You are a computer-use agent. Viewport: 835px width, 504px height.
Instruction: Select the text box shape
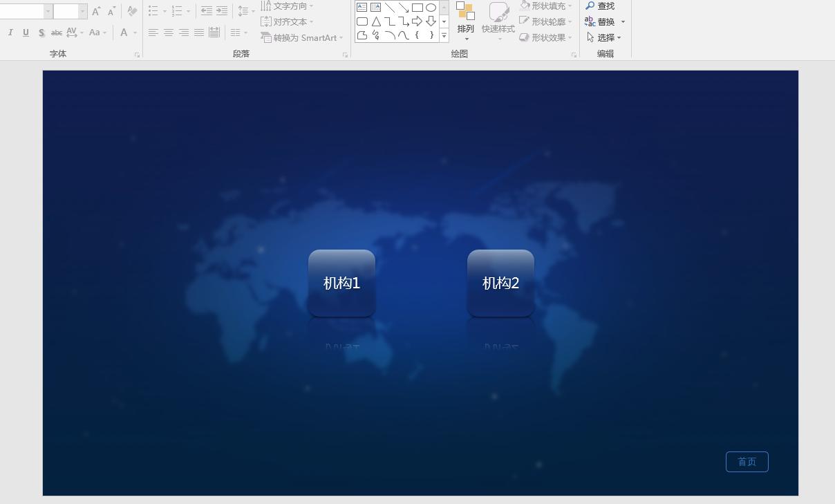362,8
